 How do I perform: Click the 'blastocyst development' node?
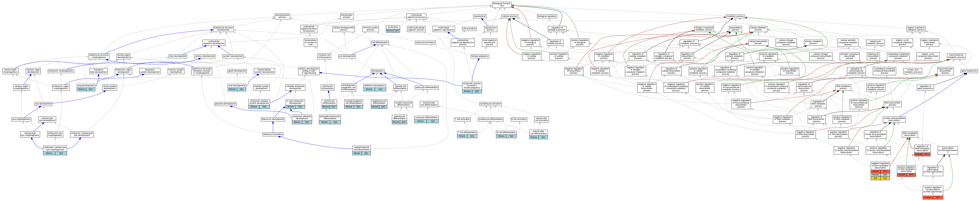273,119
